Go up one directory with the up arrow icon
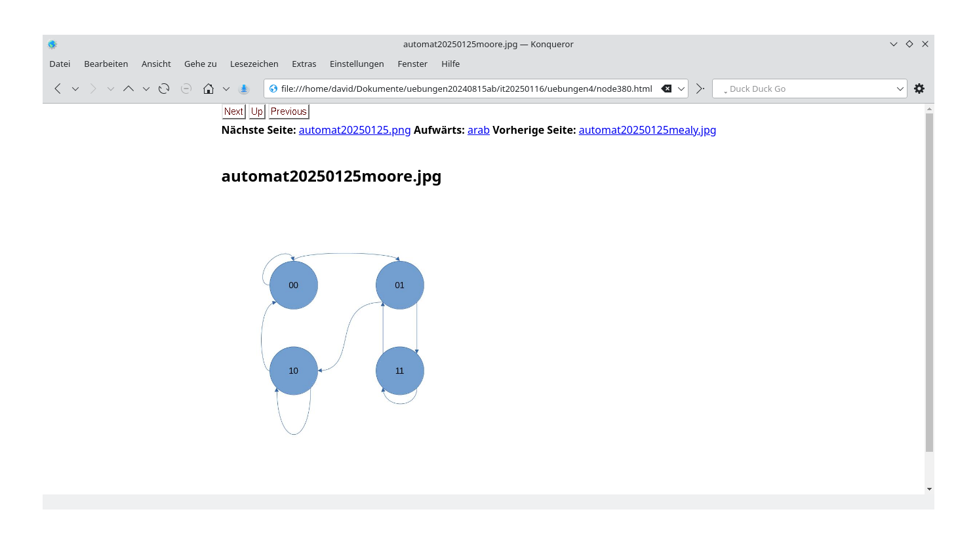This screenshot has width=977, height=560. pos(129,89)
